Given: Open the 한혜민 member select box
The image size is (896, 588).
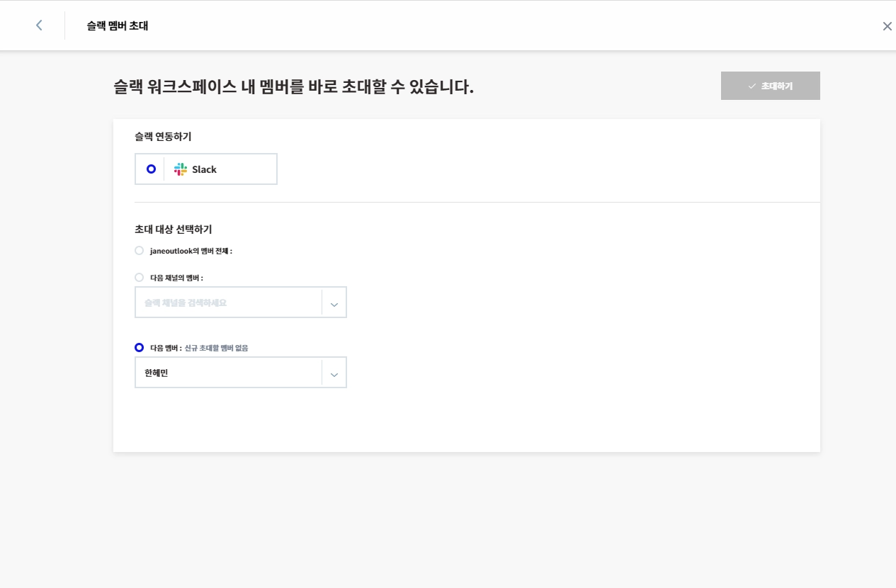Looking at the screenshot, I should point(241,373).
